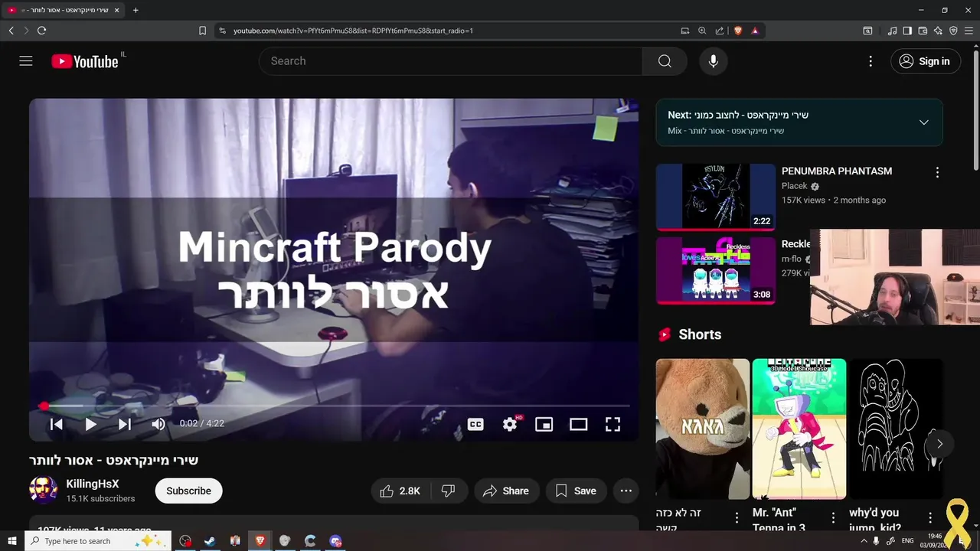Click the taskbar search box
This screenshot has width=980, height=551.
pos(98,541)
